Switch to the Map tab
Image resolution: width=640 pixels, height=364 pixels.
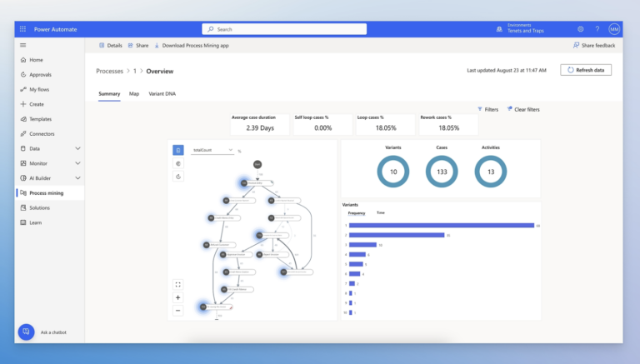[133, 94]
